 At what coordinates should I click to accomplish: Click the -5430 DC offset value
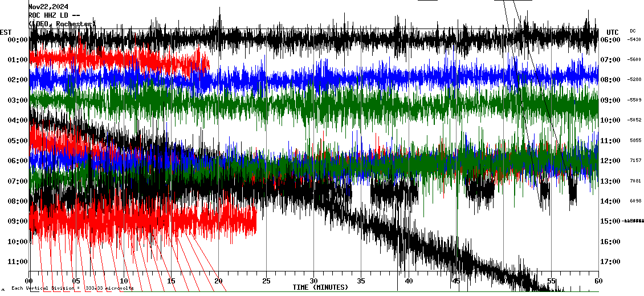(634, 40)
